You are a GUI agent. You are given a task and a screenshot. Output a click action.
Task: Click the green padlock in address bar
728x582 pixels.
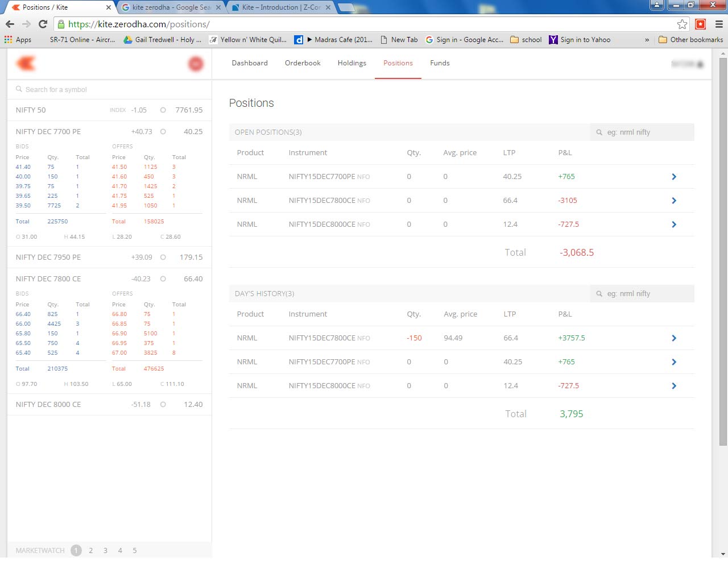coord(61,24)
